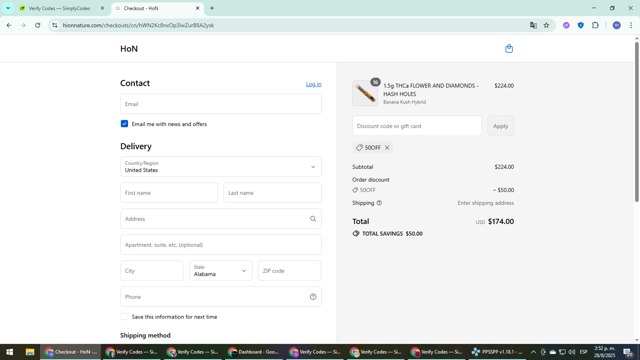Image resolution: width=640 pixels, height=360 pixels.
Task: Switch to Verify Codes — SimplyCodes tab
Action: pos(59,8)
